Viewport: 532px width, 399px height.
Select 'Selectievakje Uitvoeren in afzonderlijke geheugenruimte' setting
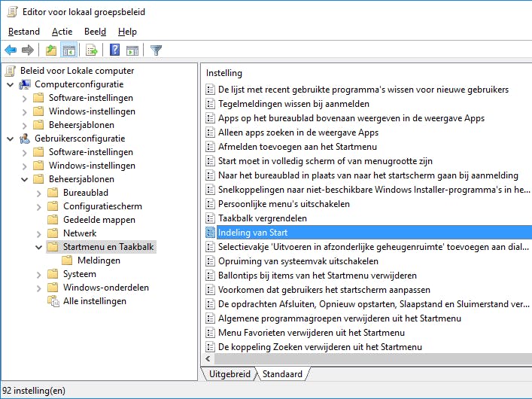click(373, 247)
